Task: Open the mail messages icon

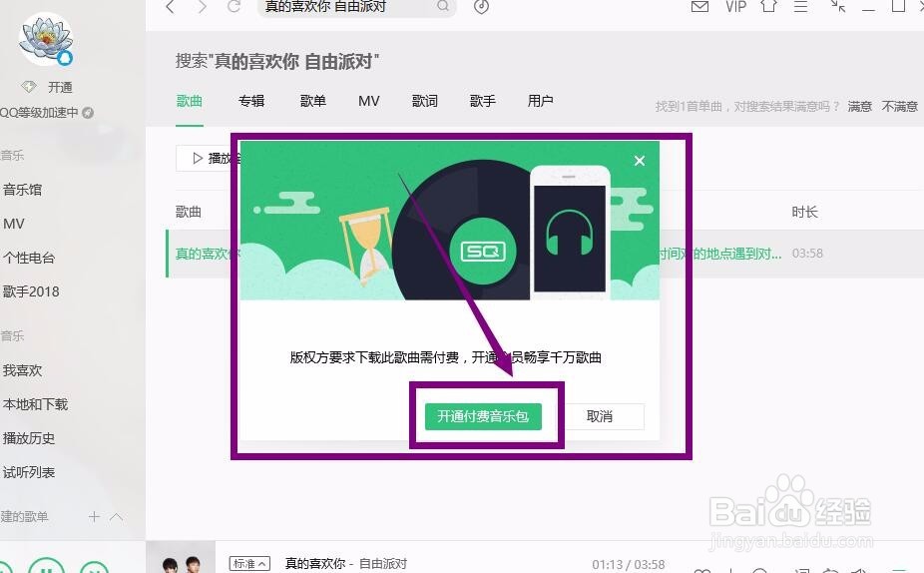Action: [699, 6]
